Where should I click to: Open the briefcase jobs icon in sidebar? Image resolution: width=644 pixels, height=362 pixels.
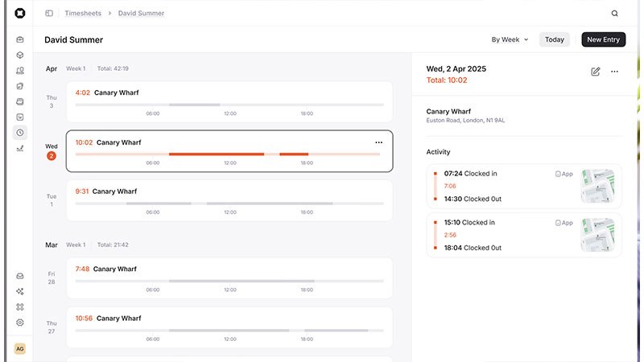[19, 39]
